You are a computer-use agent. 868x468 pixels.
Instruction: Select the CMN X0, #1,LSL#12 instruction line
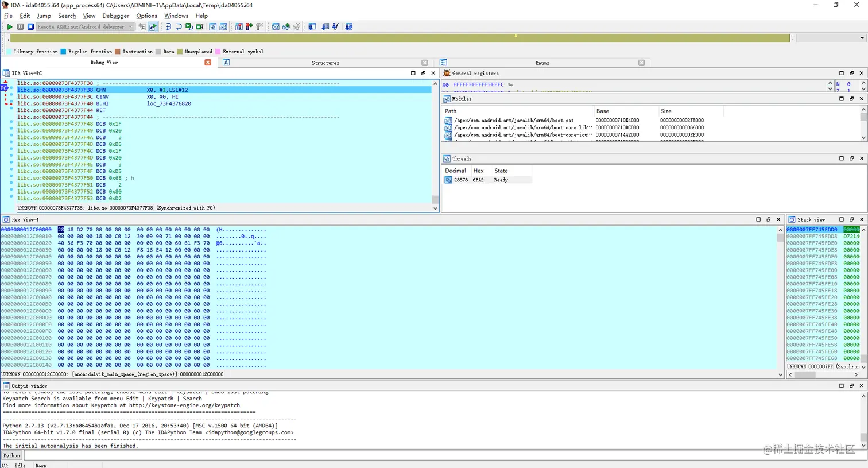(x=224, y=90)
